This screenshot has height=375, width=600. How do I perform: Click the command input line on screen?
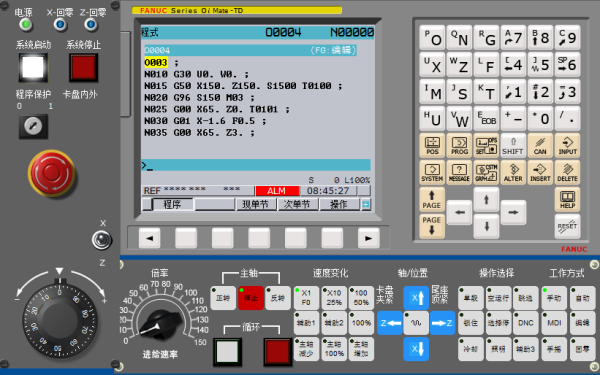(x=256, y=165)
